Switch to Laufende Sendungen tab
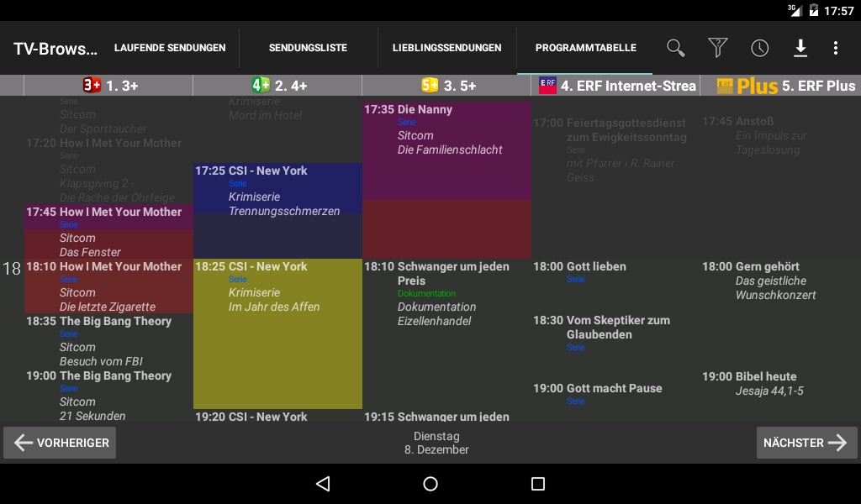This screenshot has width=861, height=504. pyautogui.click(x=170, y=48)
